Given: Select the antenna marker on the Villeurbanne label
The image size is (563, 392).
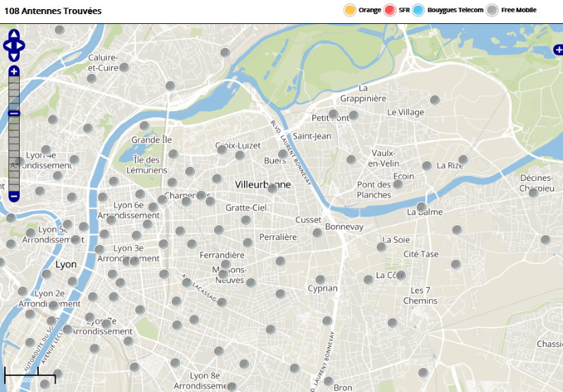Looking at the screenshot, I should pyautogui.click(x=272, y=188).
